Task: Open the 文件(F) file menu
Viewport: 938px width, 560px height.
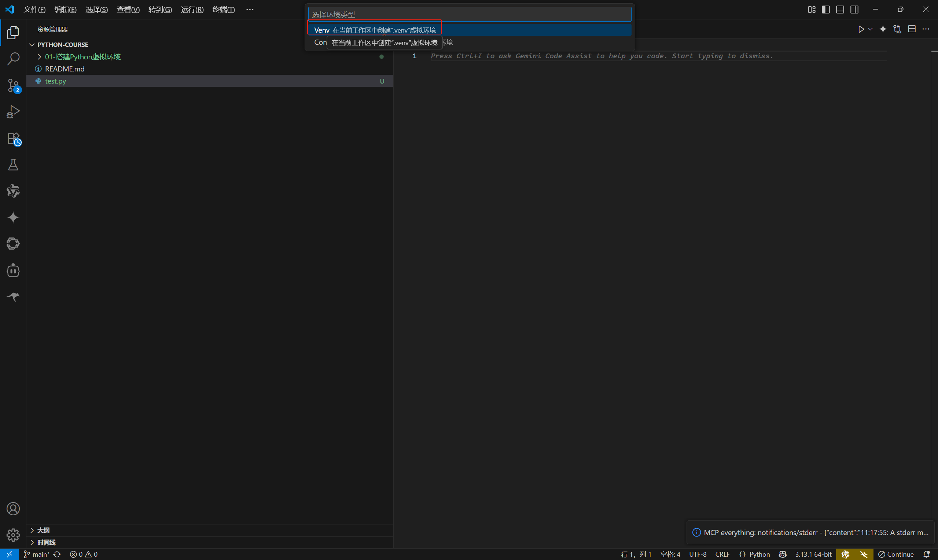Action: click(34, 10)
